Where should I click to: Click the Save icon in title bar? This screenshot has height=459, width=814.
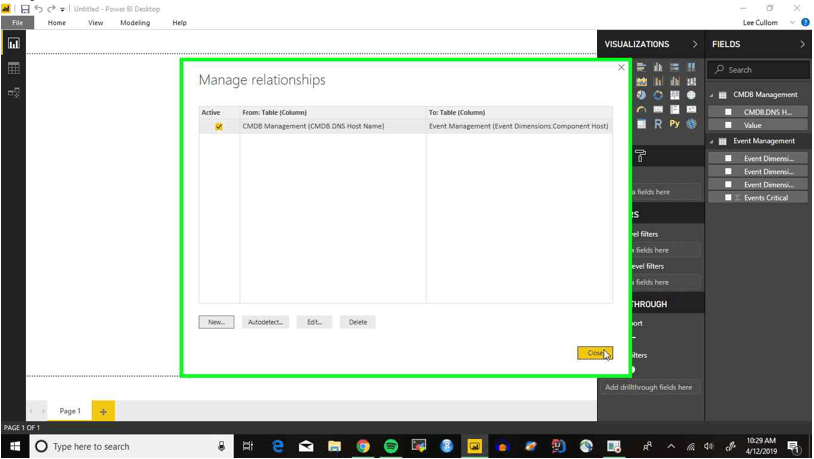[25, 9]
